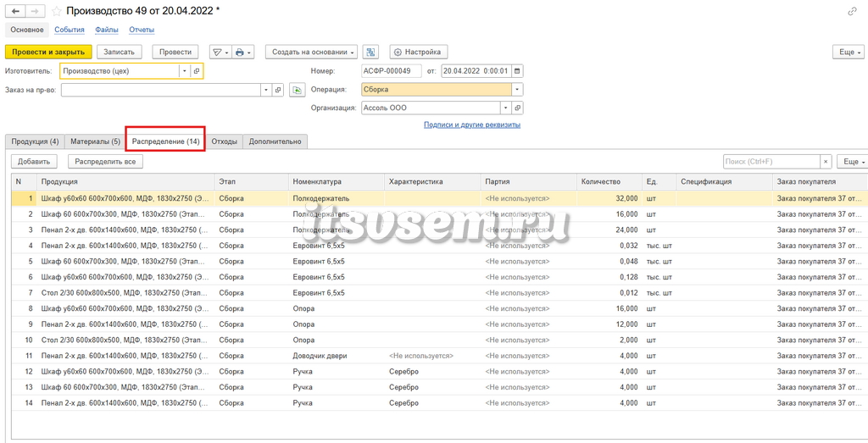Switch to Отходы tab

tap(224, 141)
